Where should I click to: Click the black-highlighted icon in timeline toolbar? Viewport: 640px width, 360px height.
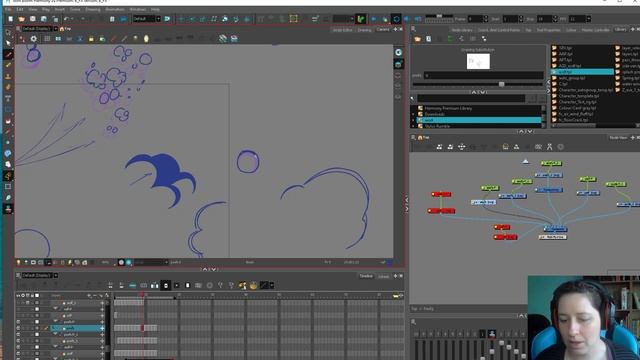tap(166, 285)
